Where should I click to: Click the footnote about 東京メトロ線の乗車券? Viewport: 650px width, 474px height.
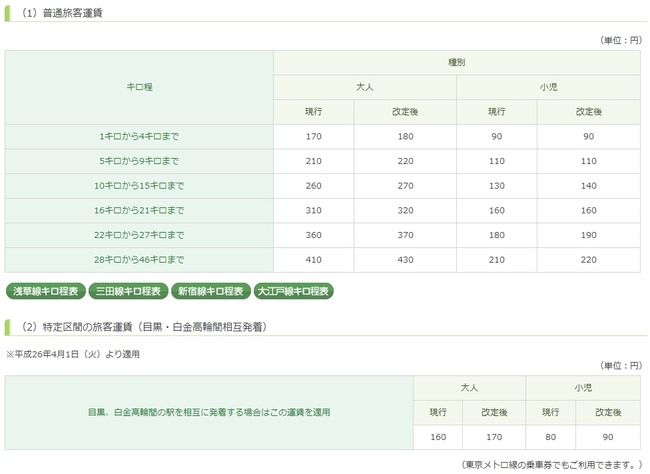pyautogui.click(x=552, y=464)
